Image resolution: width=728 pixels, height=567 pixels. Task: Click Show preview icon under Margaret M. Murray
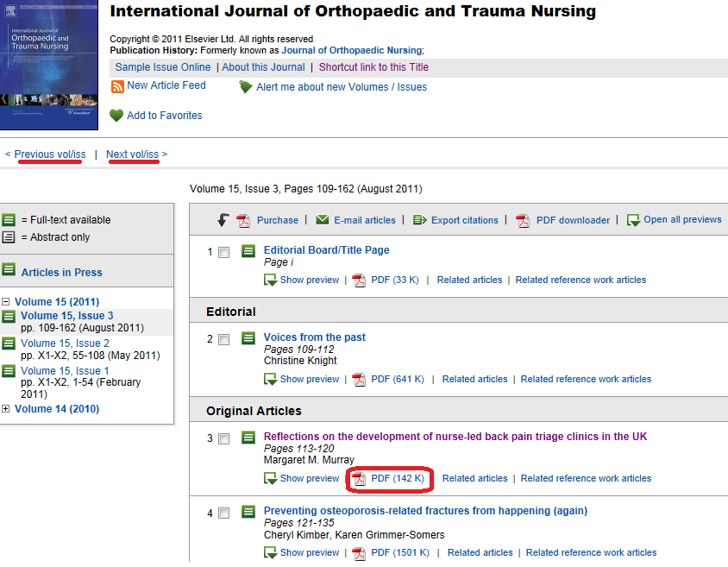tap(270, 478)
